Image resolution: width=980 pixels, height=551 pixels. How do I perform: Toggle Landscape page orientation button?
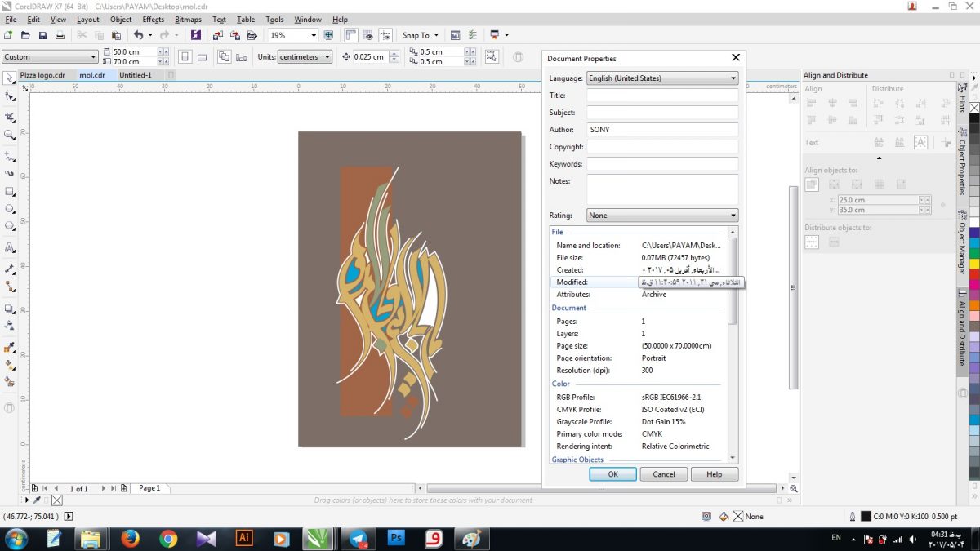tap(202, 57)
